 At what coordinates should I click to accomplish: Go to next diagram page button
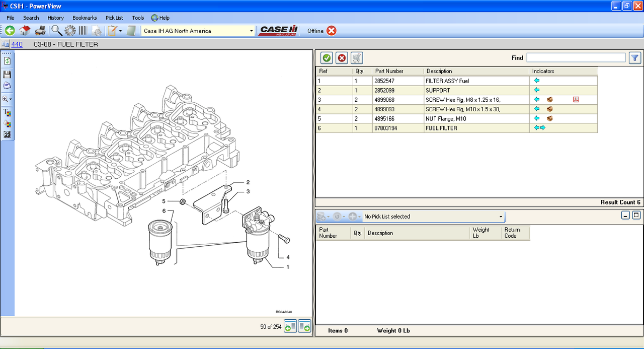click(x=304, y=326)
